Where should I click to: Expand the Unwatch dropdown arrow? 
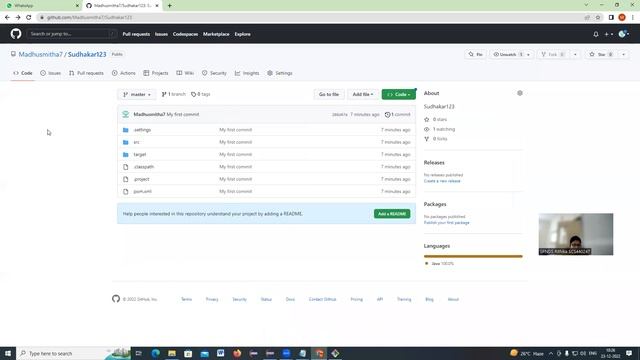[x=528, y=54]
